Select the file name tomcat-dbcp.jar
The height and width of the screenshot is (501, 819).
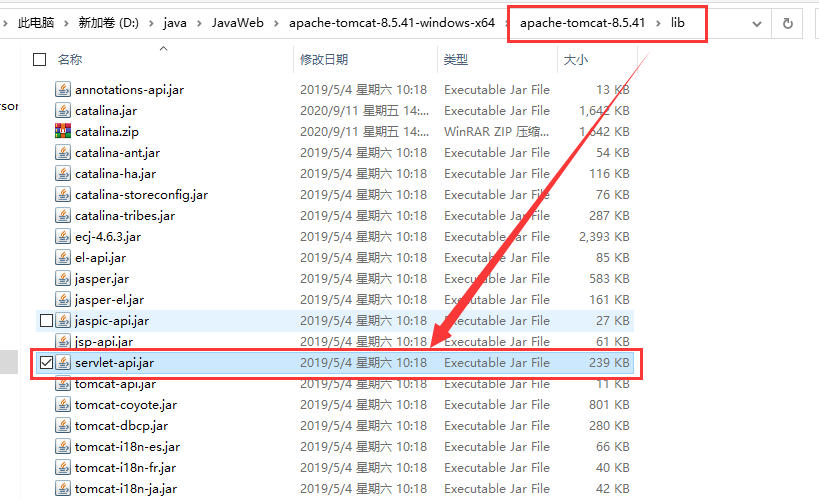(122, 426)
